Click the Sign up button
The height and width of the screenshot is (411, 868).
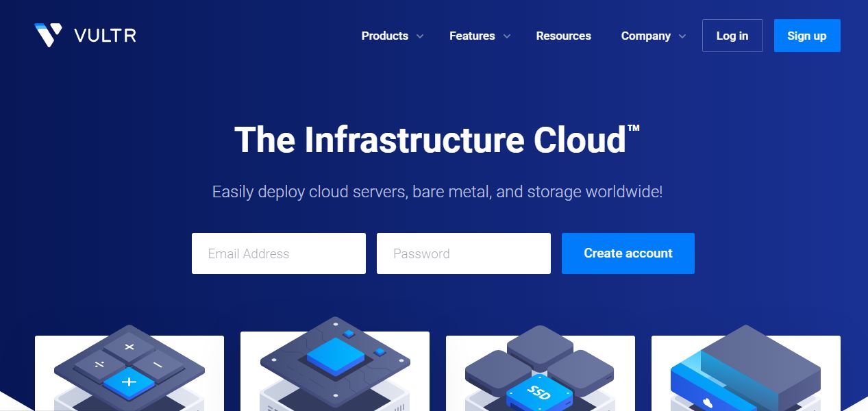click(x=807, y=36)
